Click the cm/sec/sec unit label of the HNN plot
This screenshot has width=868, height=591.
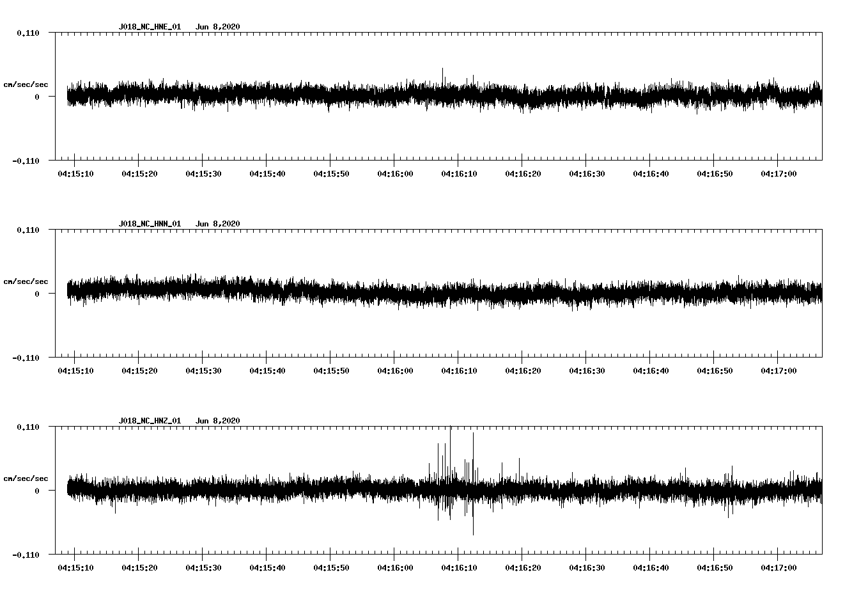[26, 281]
